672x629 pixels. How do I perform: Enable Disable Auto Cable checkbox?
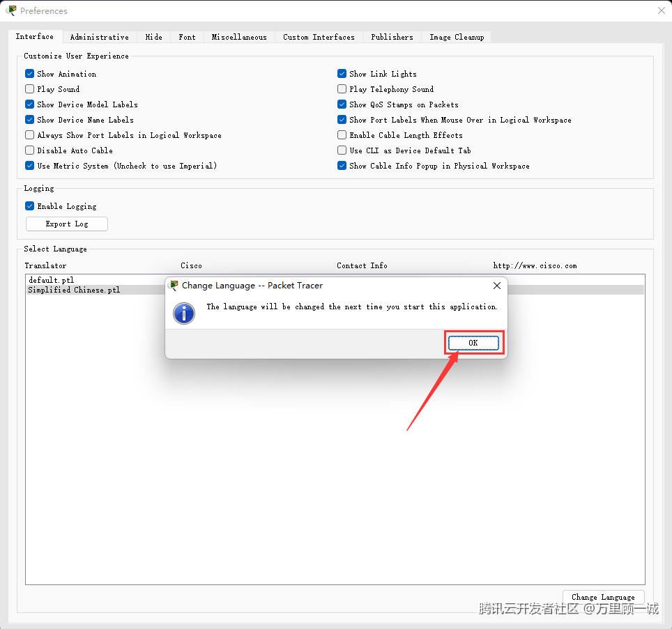click(x=29, y=150)
